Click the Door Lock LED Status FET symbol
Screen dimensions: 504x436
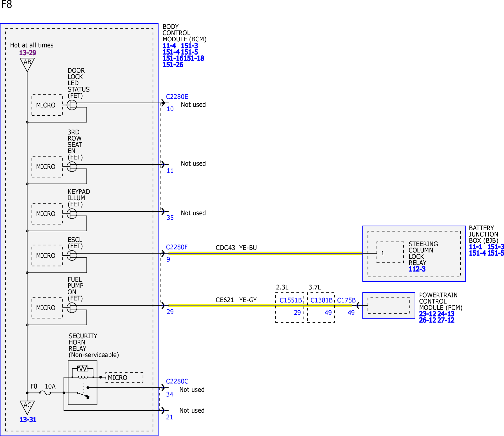72,105
